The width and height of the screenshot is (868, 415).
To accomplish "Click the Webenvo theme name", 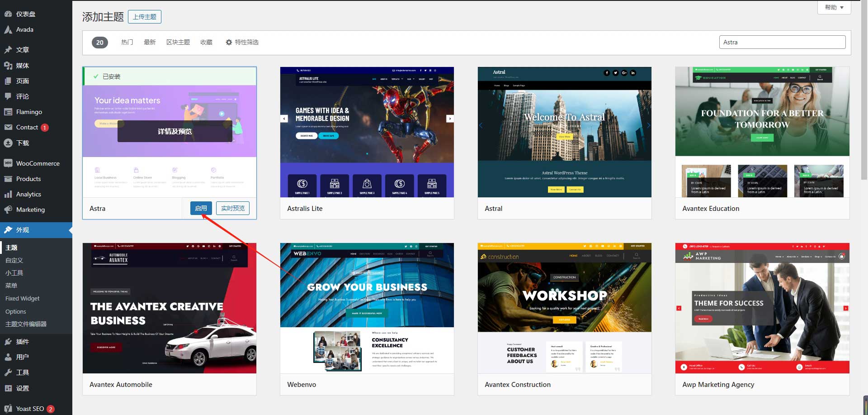I will point(302,385).
